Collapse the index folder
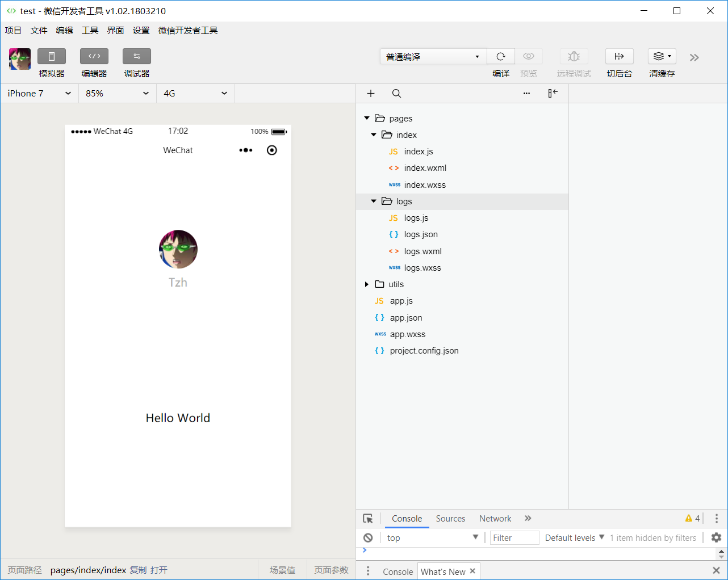 pyautogui.click(x=374, y=135)
